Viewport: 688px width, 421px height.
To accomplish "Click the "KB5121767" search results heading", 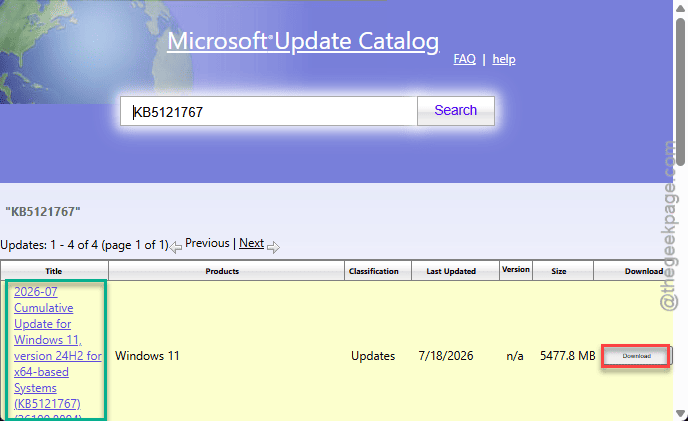I will (x=43, y=212).
